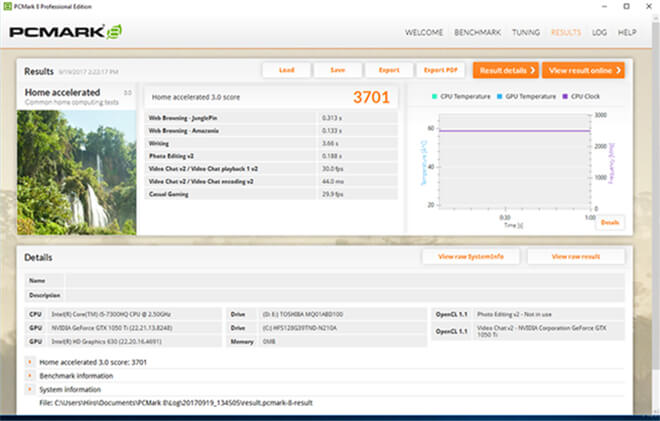
Task: Select the RESULTS tab
Action: tap(566, 32)
